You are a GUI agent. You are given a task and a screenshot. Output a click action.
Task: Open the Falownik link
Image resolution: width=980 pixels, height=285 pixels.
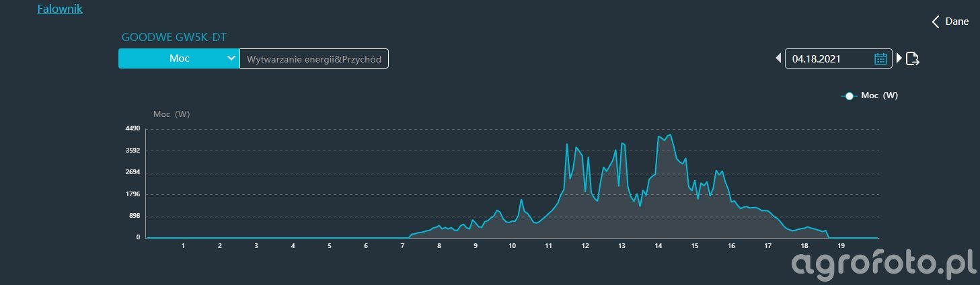[60, 9]
